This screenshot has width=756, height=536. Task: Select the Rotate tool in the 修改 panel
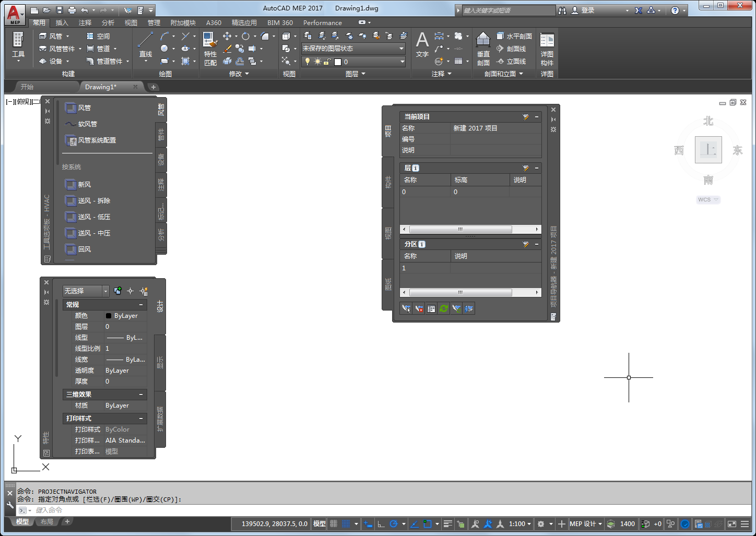[x=245, y=36]
